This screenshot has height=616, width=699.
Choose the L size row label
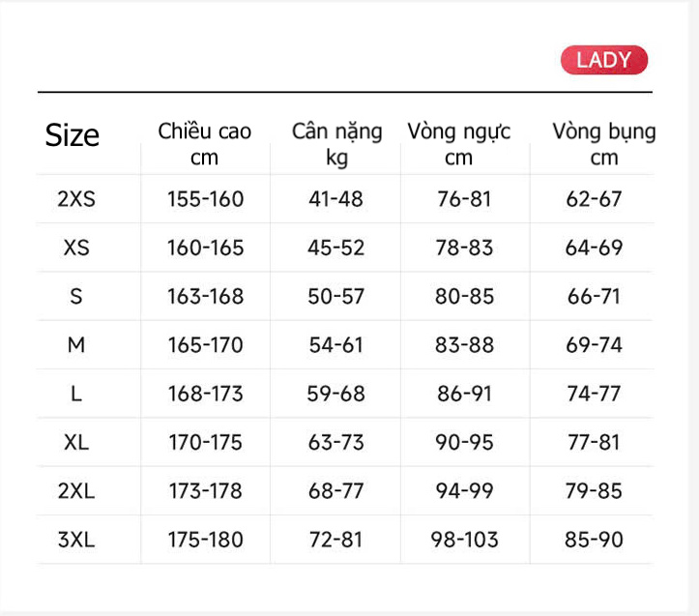(x=76, y=394)
